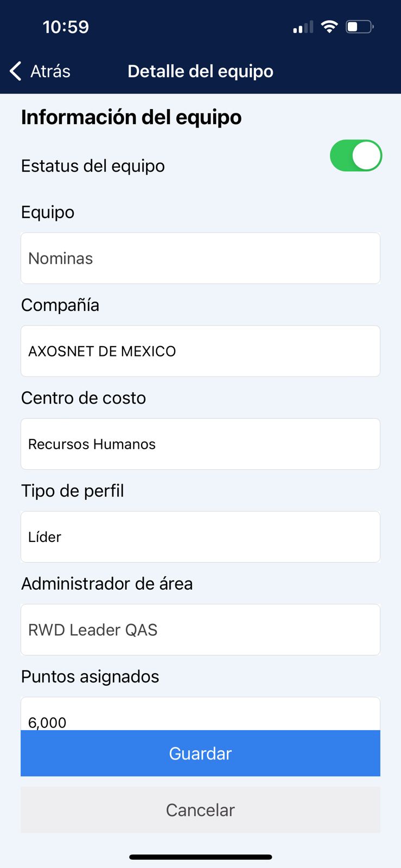Image resolution: width=401 pixels, height=868 pixels.
Task: Tap the Administrador de área field
Action: [200, 629]
